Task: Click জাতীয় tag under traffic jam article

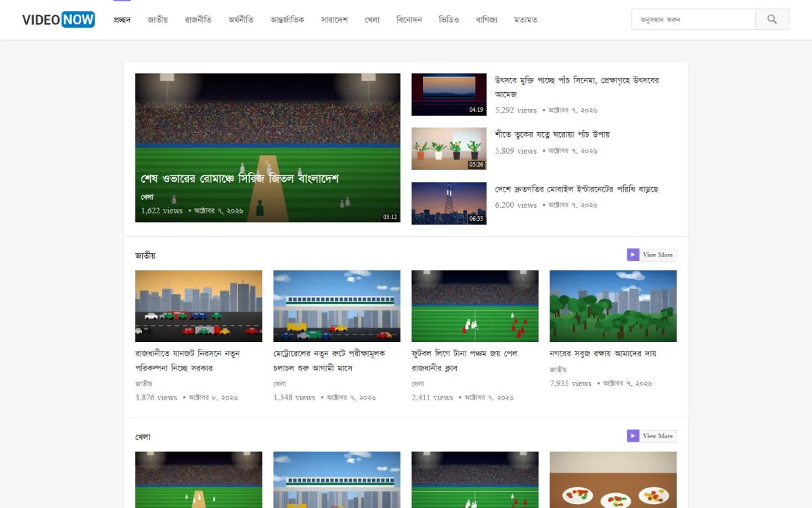Action: point(143,383)
